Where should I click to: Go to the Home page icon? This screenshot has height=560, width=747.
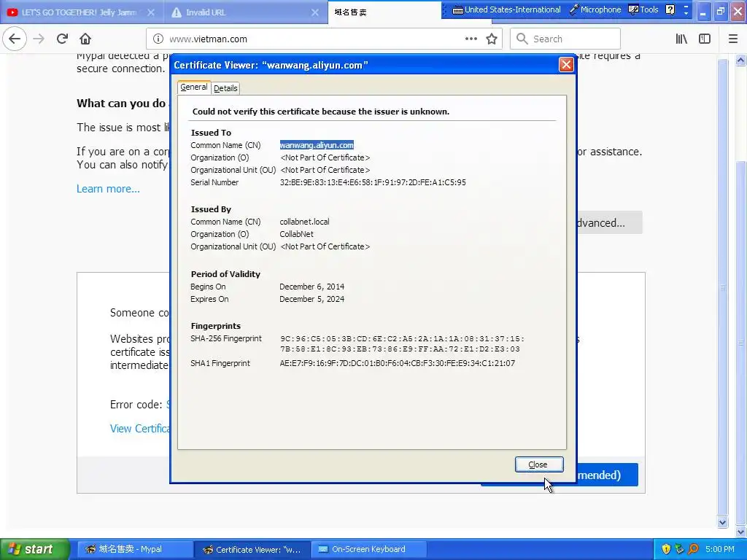[85, 39]
